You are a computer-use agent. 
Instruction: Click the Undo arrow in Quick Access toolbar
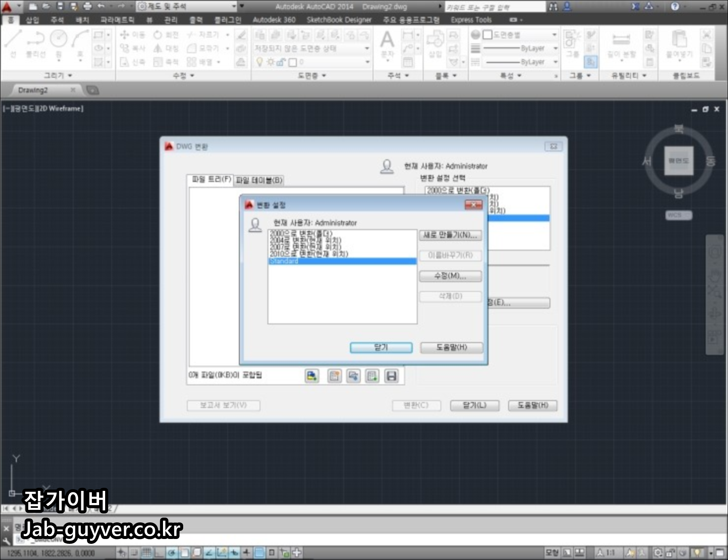coord(101,6)
